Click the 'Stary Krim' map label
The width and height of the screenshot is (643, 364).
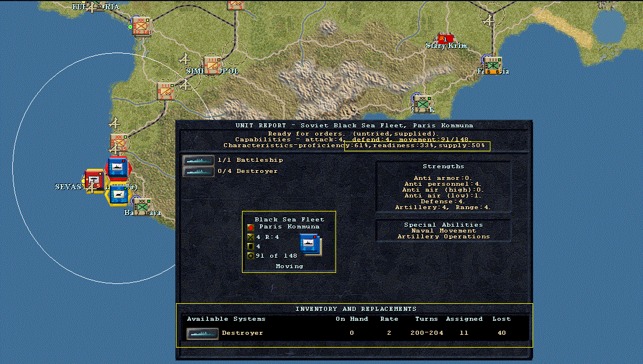click(446, 46)
